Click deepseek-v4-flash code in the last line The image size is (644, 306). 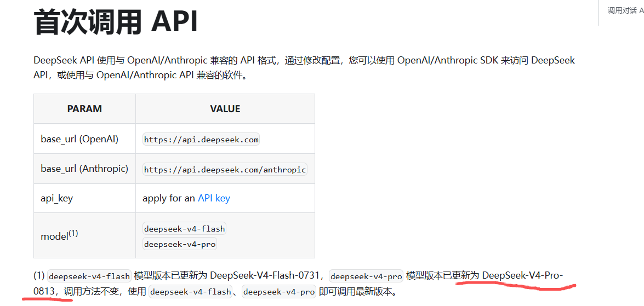(x=190, y=292)
